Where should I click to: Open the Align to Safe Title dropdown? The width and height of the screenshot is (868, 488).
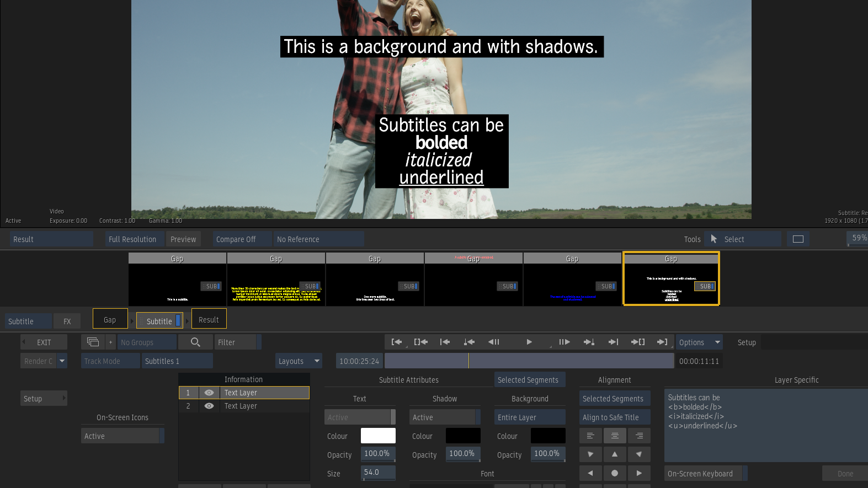(615, 417)
